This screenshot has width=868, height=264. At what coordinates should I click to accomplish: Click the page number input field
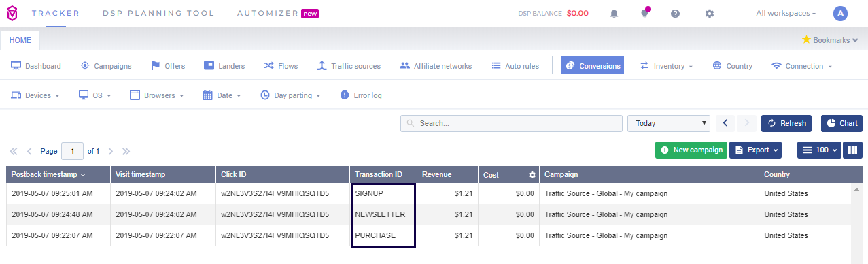tap(72, 151)
